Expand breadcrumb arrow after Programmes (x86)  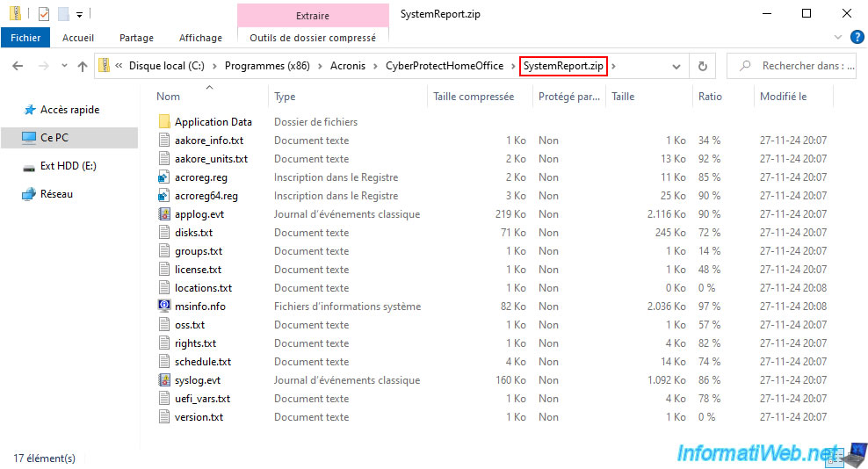click(320, 67)
